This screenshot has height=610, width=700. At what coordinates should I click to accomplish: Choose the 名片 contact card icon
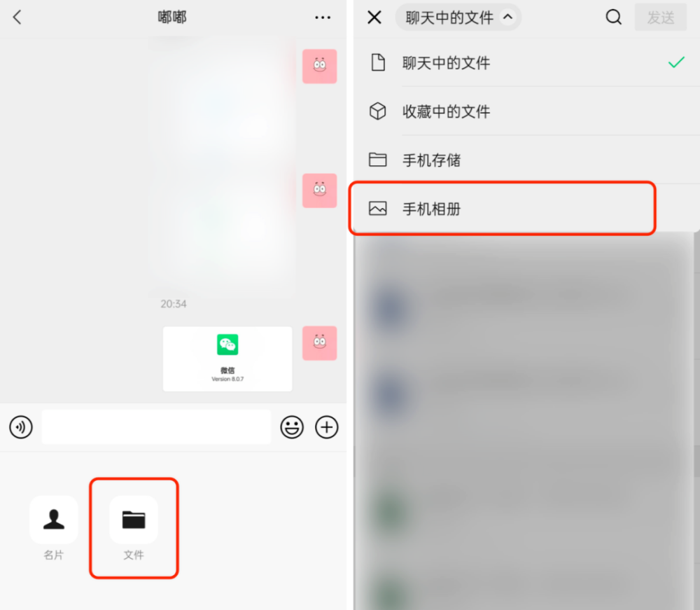[x=54, y=520]
